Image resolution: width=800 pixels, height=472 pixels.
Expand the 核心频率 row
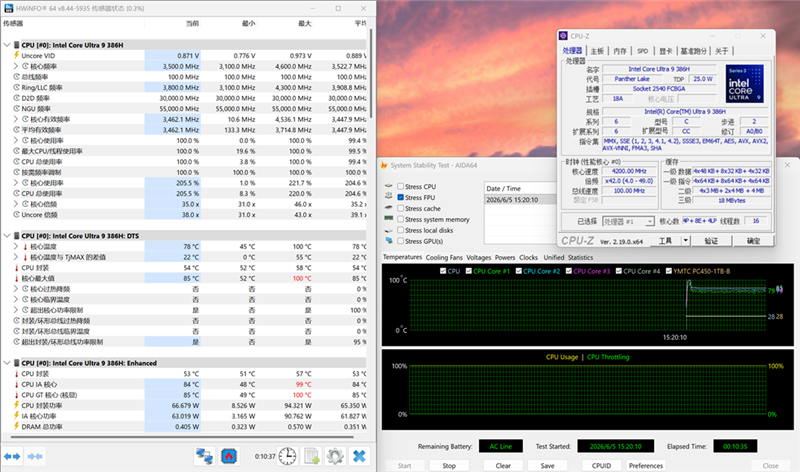[16, 66]
